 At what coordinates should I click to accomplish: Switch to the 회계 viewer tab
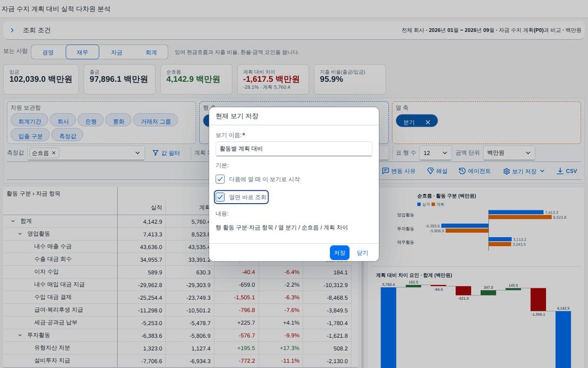tap(151, 52)
